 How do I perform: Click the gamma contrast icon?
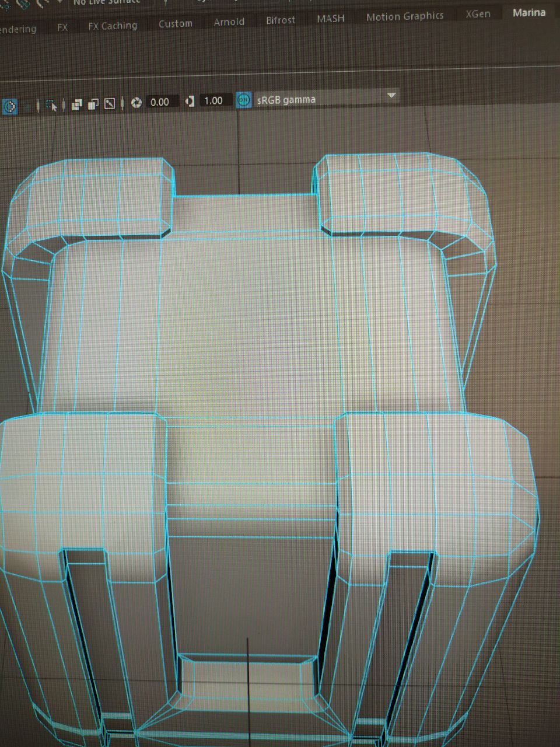coord(190,102)
